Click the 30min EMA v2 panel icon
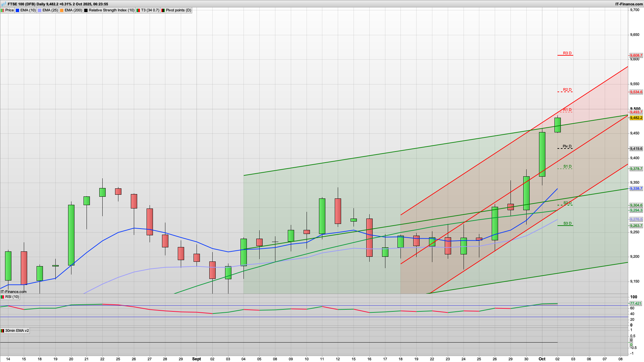Image resolution: width=644 pixels, height=362 pixels. pos(3,331)
